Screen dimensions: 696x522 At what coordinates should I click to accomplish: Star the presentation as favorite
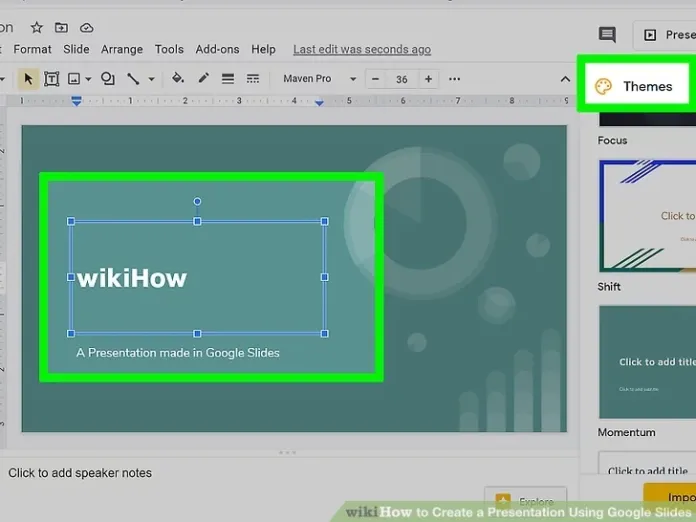point(37,27)
